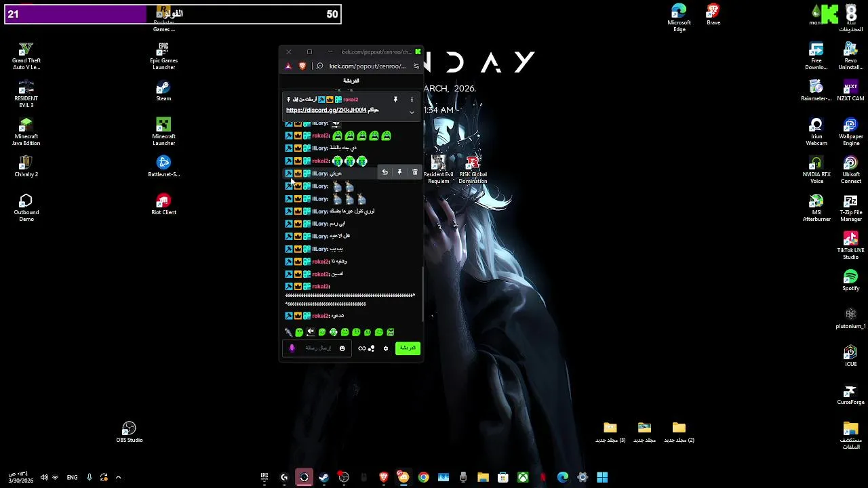Open Revo Uninstaller desktop shortcut
Screen dimensions: 868x488
point(850,56)
